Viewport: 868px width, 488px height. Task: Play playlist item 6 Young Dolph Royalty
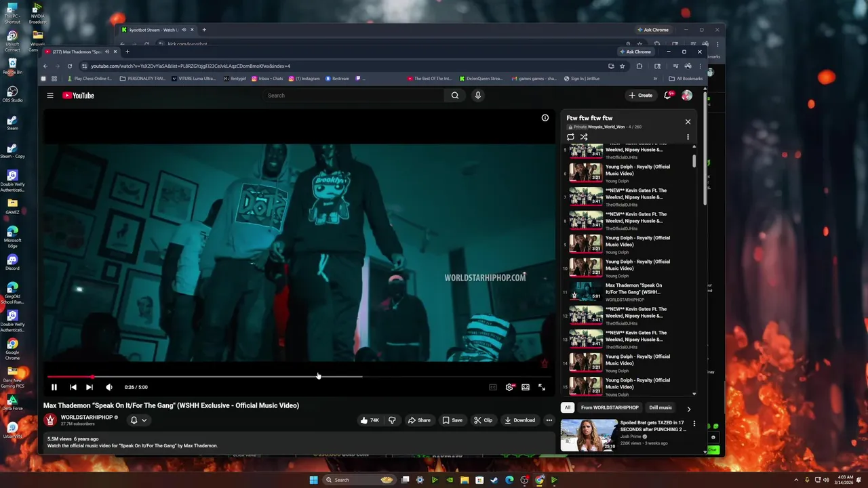click(626, 174)
